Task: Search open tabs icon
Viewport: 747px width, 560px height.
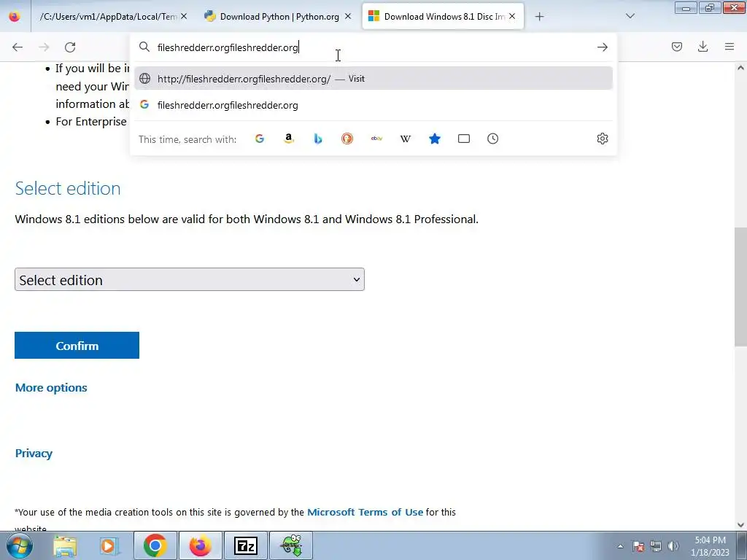Action: coord(463,139)
